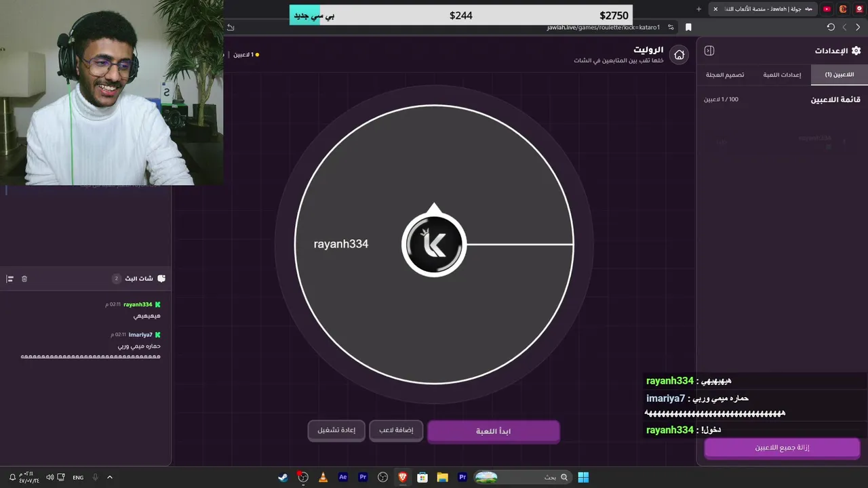The width and height of the screenshot is (868, 488).
Task: Open notification bell in the system tray
Action: (12, 478)
